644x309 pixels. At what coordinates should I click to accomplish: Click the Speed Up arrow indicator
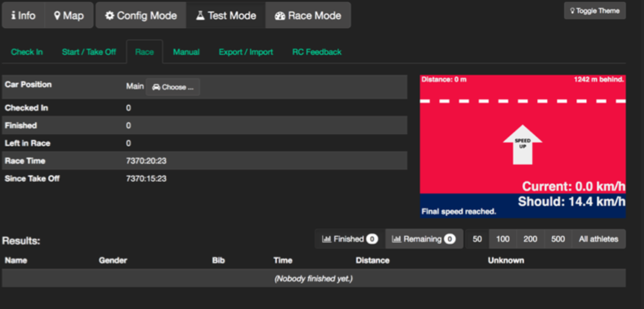523,145
